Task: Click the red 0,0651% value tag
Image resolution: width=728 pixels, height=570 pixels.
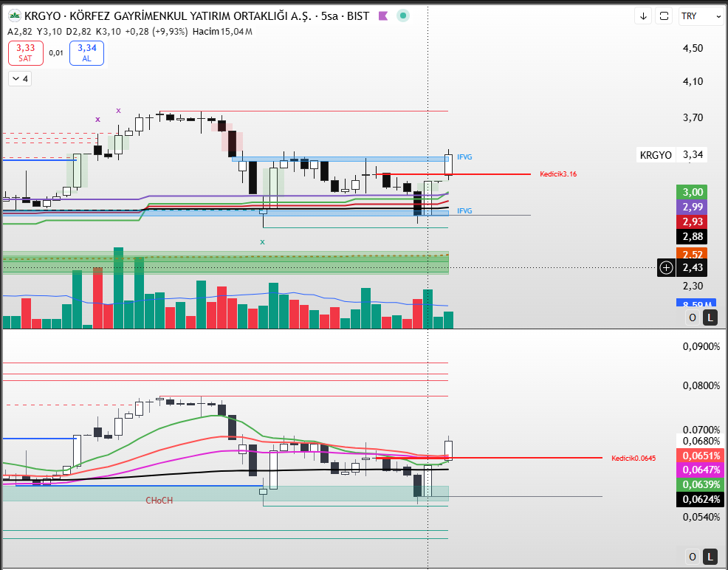Action: 700,456
